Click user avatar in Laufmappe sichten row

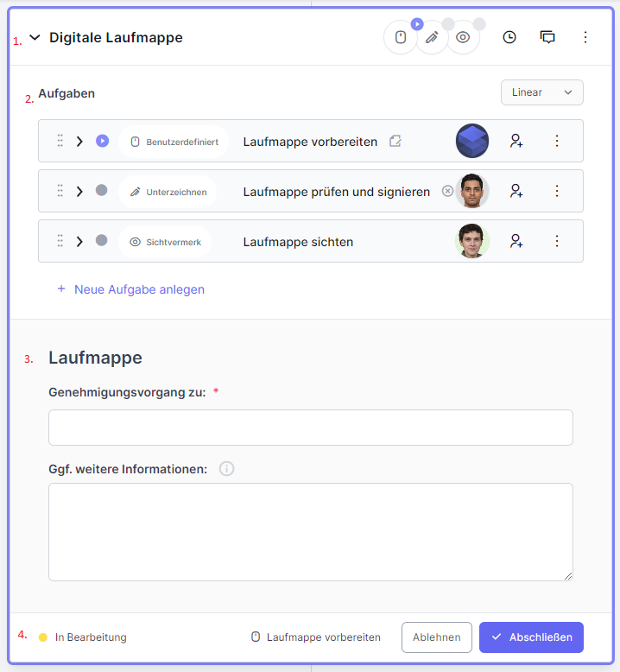(x=472, y=241)
